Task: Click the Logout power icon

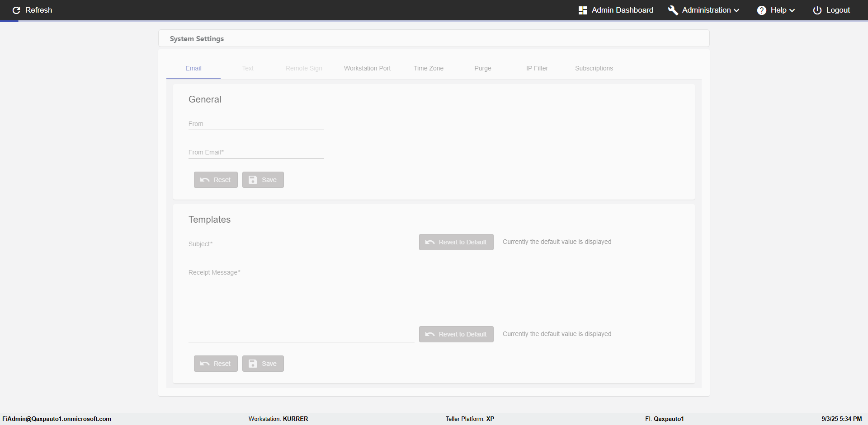Action: (817, 10)
